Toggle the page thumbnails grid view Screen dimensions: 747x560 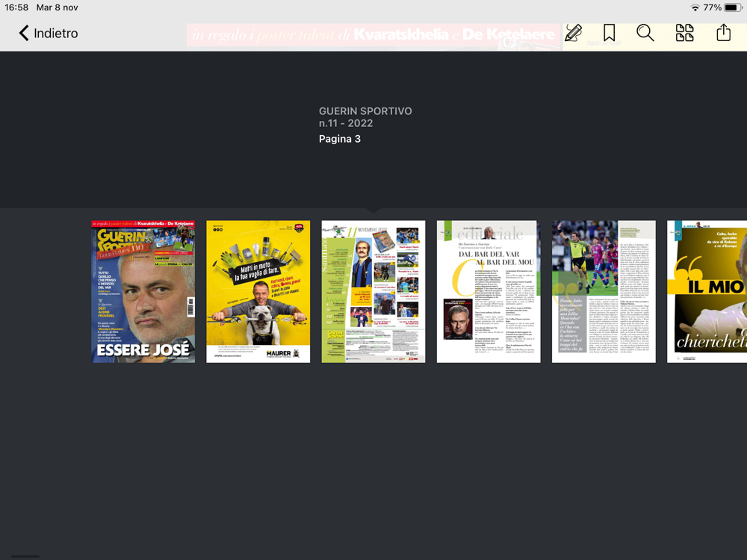(x=684, y=33)
